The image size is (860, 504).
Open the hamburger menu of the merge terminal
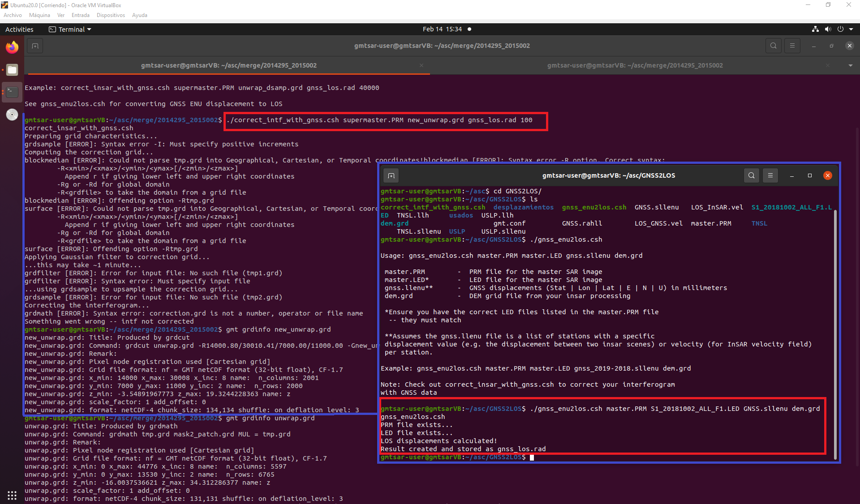(792, 45)
